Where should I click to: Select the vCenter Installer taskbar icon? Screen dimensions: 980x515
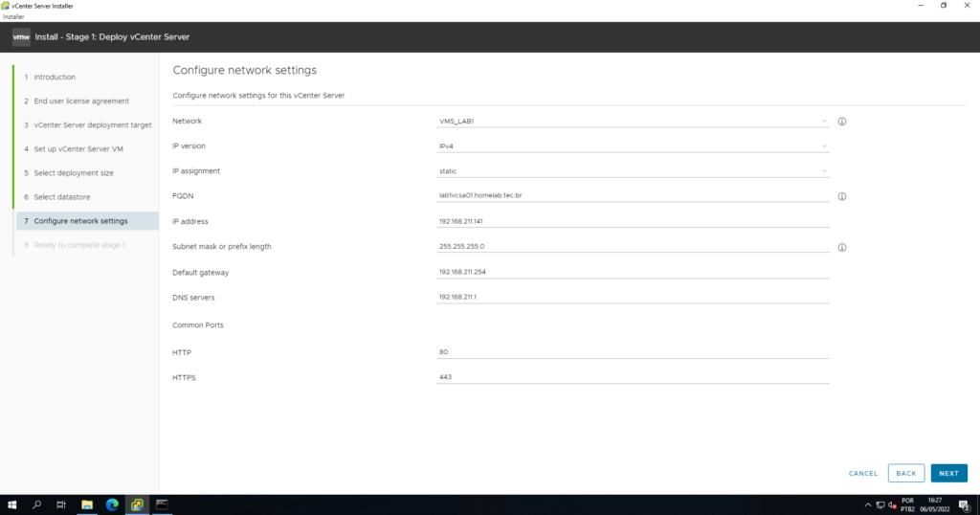pos(137,504)
